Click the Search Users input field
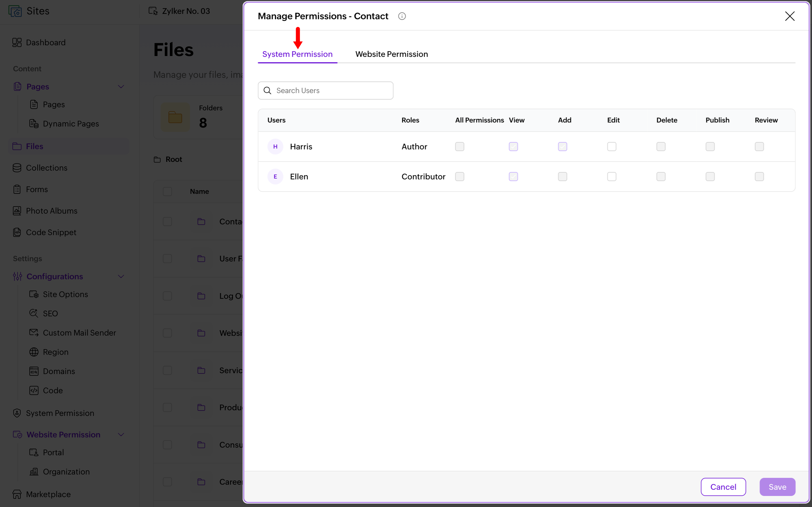Image resolution: width=812 pixels, height=507 pixels. (x=325, y=91)
